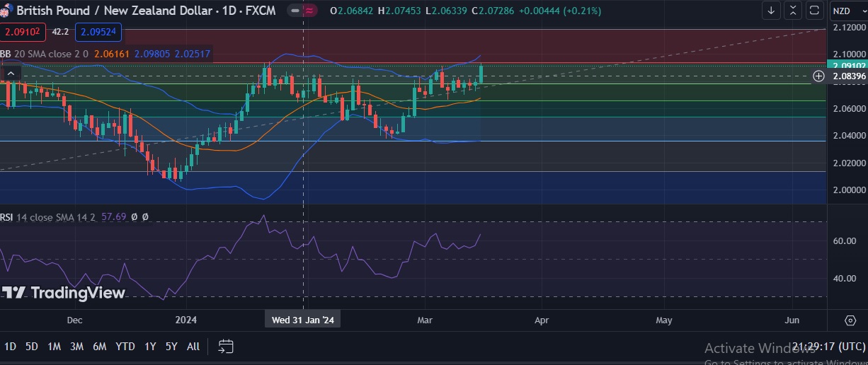Image resolution: width=868 pixels, height=365 pixels.
Task: Click the collapse arrows button beside NZD
Action: [793, 11]
